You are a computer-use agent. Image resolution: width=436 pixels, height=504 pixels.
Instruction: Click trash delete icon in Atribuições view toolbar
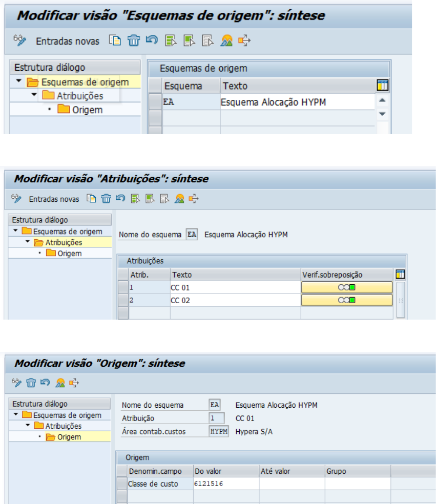coord(106,199)
